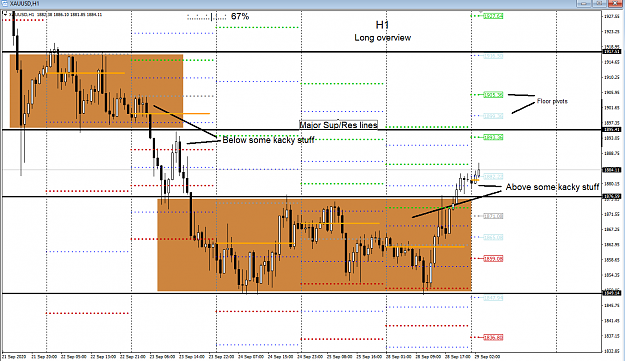The width and height of the screenshot is (625, 361).
Task: Select the 'Long overview' text label
Action: [383, 38]
